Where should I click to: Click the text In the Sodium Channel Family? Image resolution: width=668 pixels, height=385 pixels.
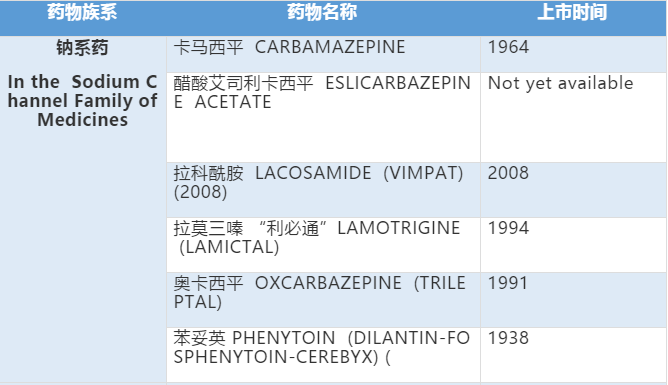point(83,101)
